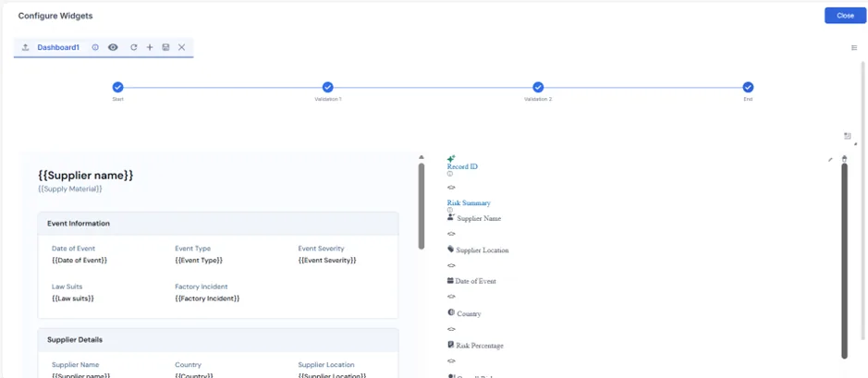Click the left preview scrollbar up arrow
868x378 pixels.
pyautogui.click(x=422, y=157)
